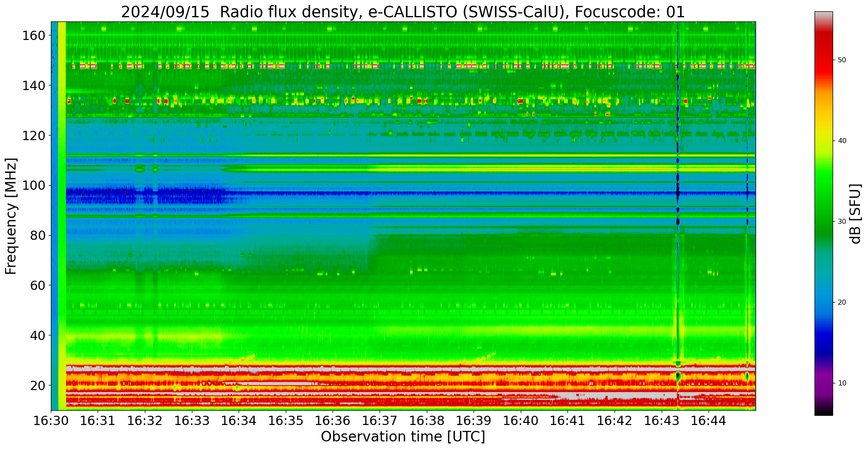Viewport: 868px width, 449px height.
Task: Click the 16:43 time tick label
Action: coord(661,420)
